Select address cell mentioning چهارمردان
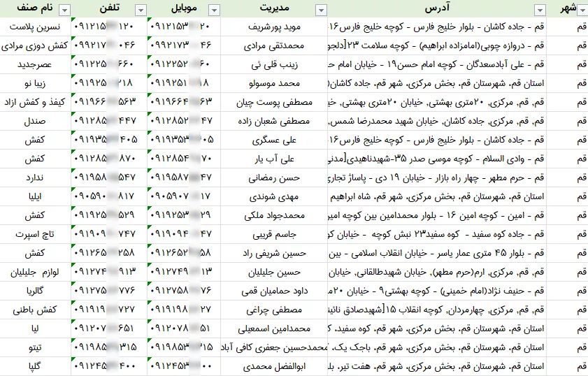Screen dimensions: 588x376 click(x=437, y=310)
